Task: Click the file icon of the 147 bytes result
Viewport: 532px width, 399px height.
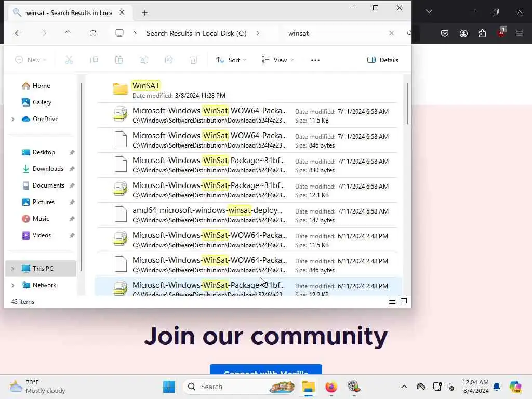Action: [x=121, y=215]
